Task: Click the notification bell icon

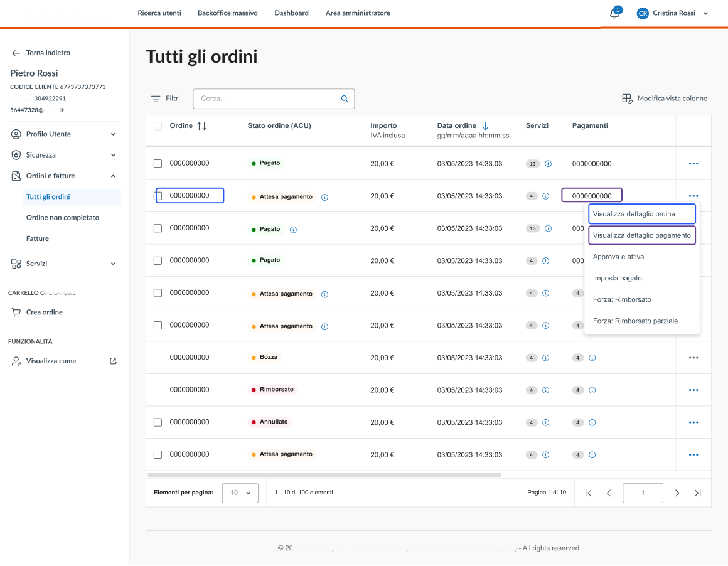Action: (x=614, y=14)
